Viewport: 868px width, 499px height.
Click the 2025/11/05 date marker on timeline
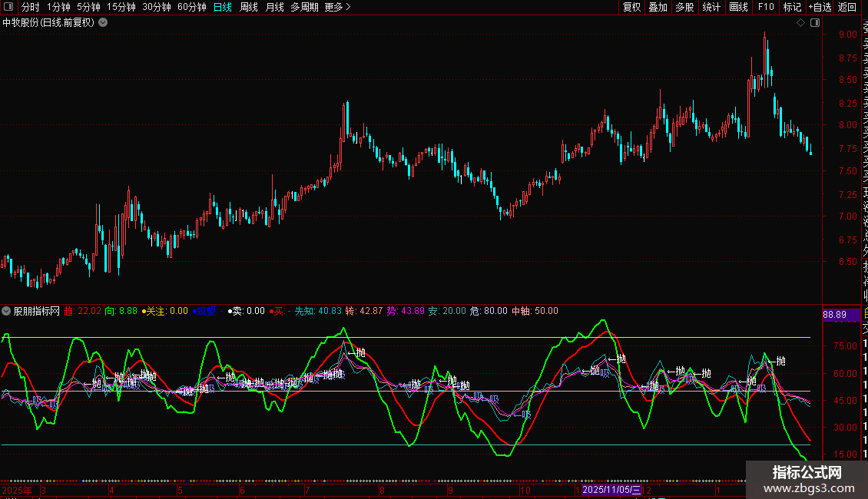tap(611, 489)
